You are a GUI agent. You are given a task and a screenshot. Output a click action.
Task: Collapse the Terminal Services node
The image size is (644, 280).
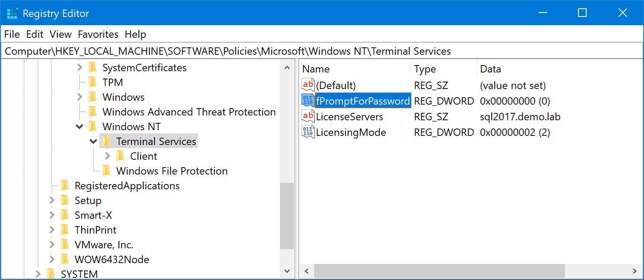point(93,142)
